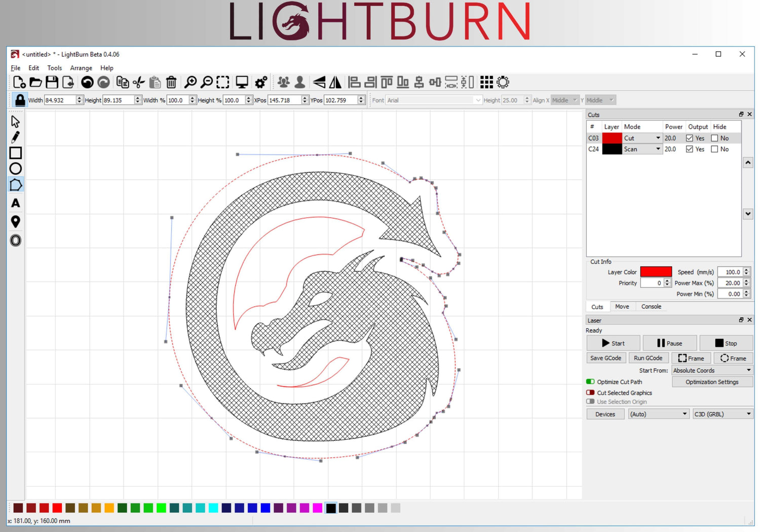The width and height of the screenshot is (760, 532).
Task: Open settings with the gears icon
Action: [261, 82]
